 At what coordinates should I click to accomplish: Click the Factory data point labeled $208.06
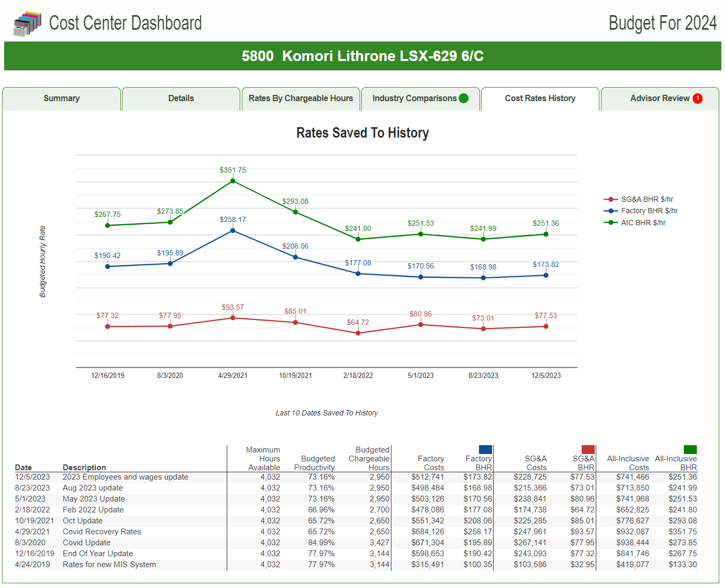pyautogui.click(x=296, y=257)
